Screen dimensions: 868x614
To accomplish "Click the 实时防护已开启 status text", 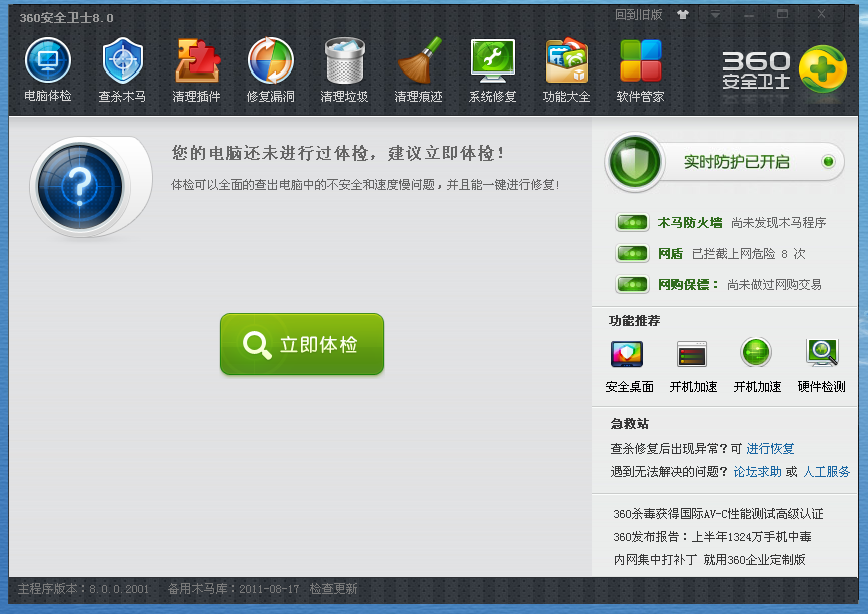I will pos(736,162).
